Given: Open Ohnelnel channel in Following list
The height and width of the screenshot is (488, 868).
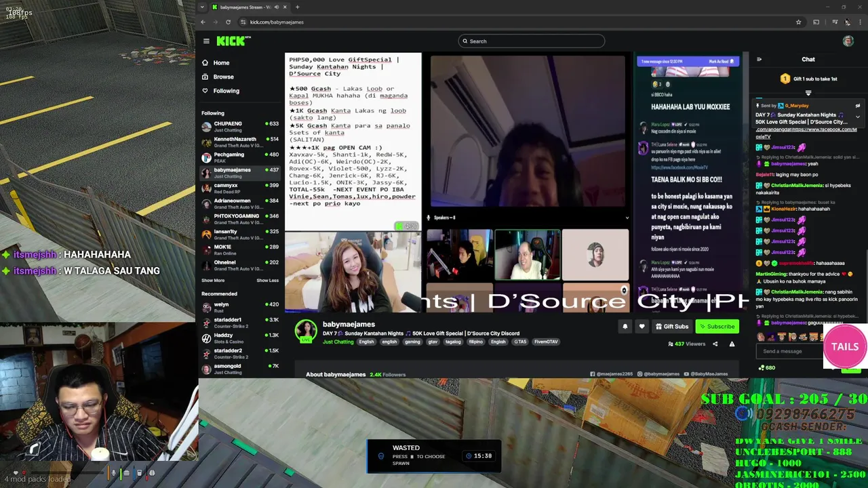Looking at the screenshot, I should tap(240, 265).
